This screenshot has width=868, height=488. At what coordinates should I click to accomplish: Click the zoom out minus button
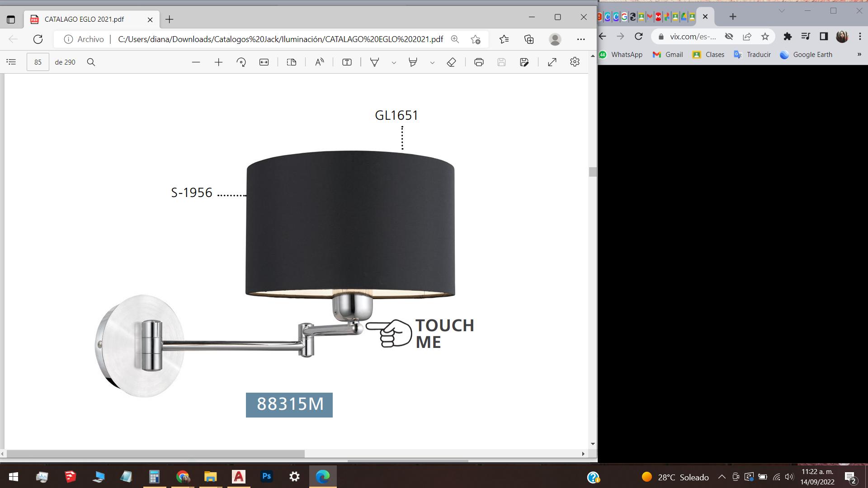point(196,62)
